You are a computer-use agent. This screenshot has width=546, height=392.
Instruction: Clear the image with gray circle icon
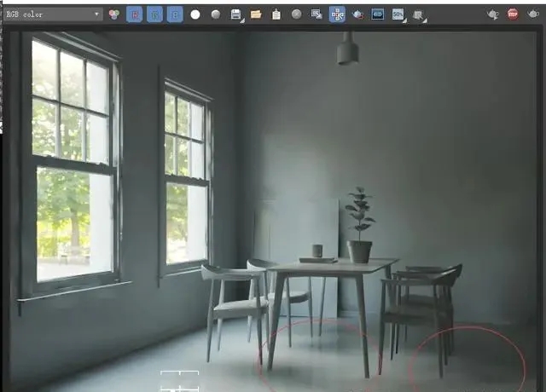[296, 14]
